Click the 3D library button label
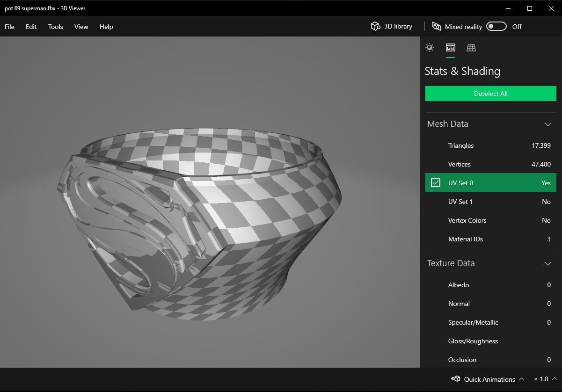 pos(398,27)
